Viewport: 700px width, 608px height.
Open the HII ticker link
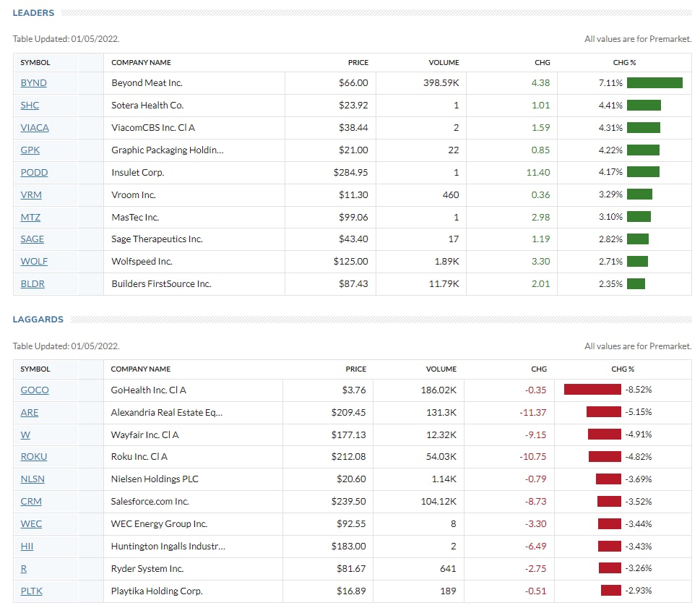27,546
